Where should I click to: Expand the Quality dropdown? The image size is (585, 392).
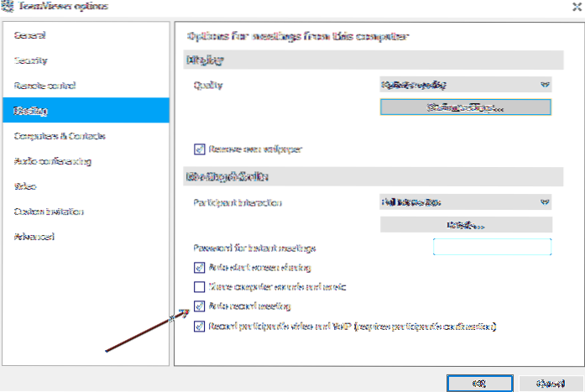click(x=466, y=85)
